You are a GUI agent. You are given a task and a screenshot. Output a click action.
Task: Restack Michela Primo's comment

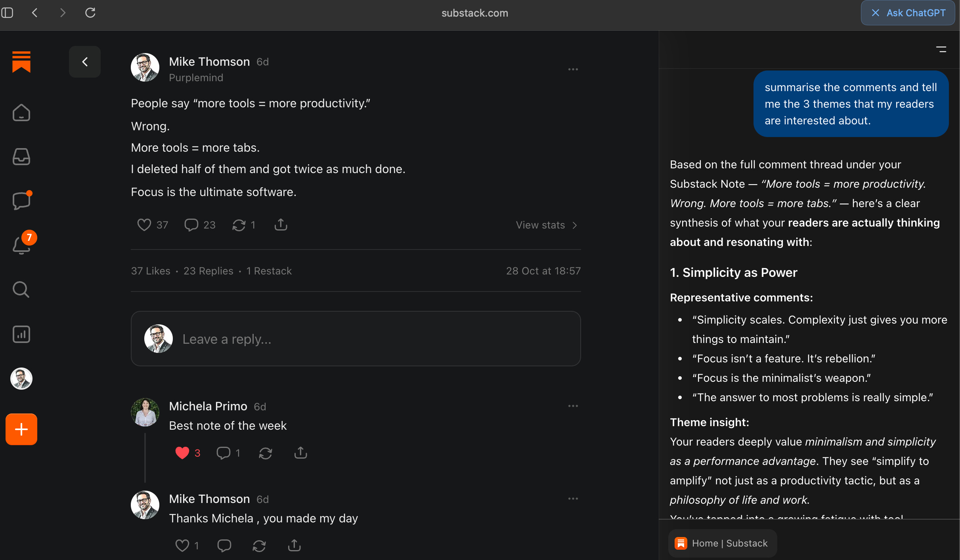(x=265, y=453)
